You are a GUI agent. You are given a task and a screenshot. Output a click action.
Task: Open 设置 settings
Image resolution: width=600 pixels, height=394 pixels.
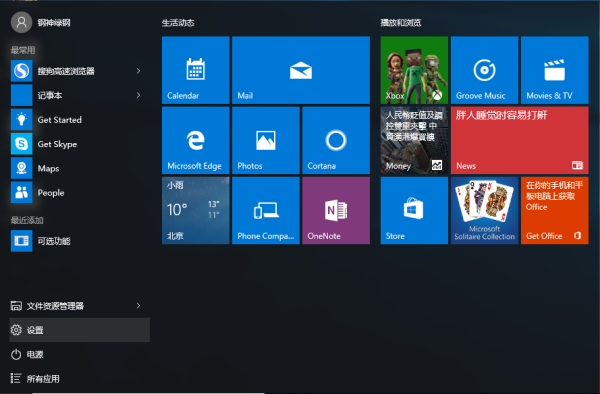tap(80, 330)
